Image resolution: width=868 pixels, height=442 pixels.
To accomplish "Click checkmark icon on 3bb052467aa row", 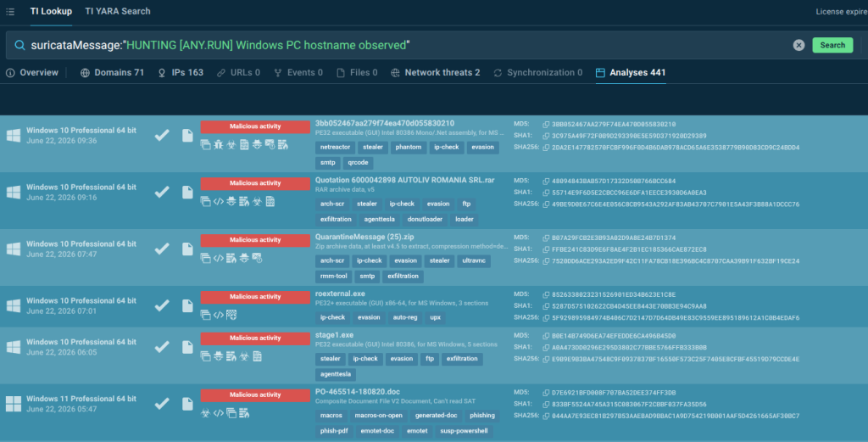I will (162, 135).
